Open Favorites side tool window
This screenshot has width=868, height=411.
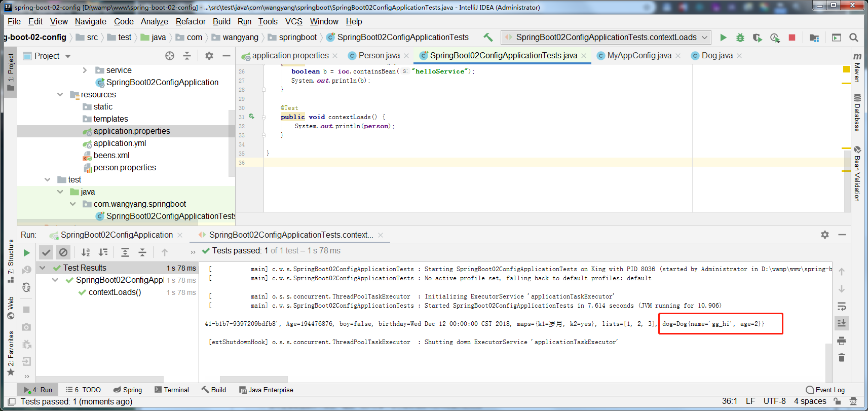pos(11,353)
